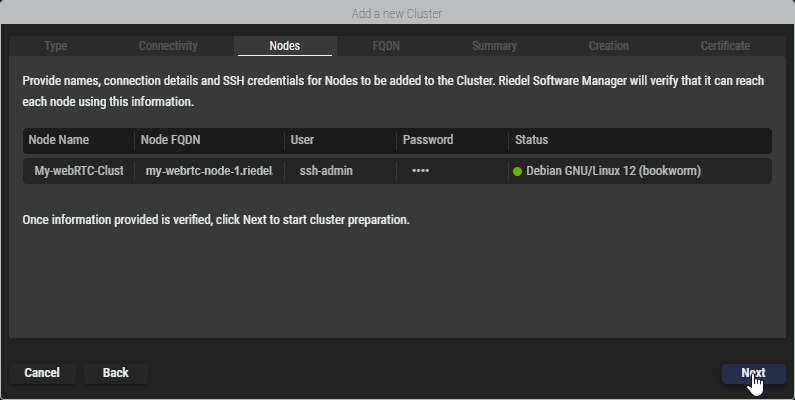Go Back to the previous step
The width and height of the screenshot is (795, 400).
(116, 373)
